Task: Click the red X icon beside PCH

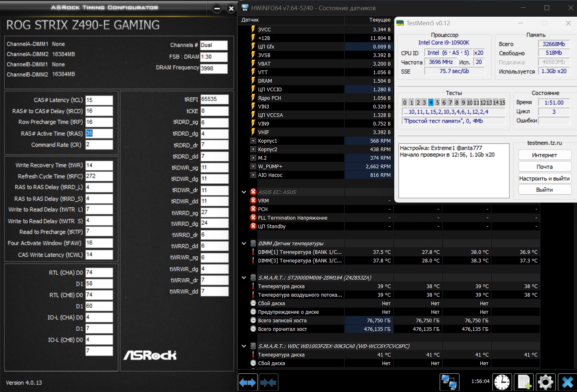Action: click(253, 209)
